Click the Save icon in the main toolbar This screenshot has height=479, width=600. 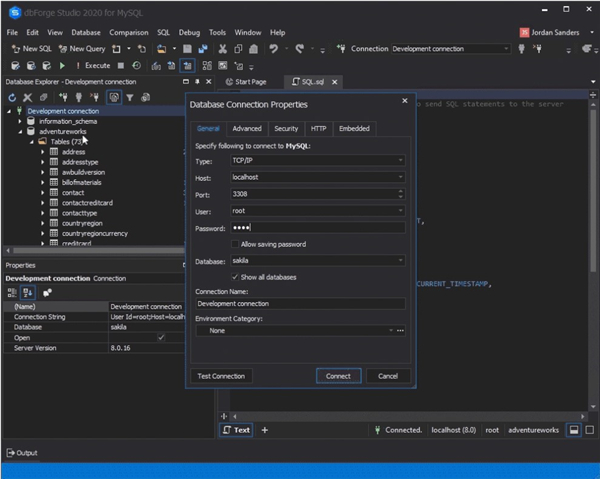click(187, 48)
